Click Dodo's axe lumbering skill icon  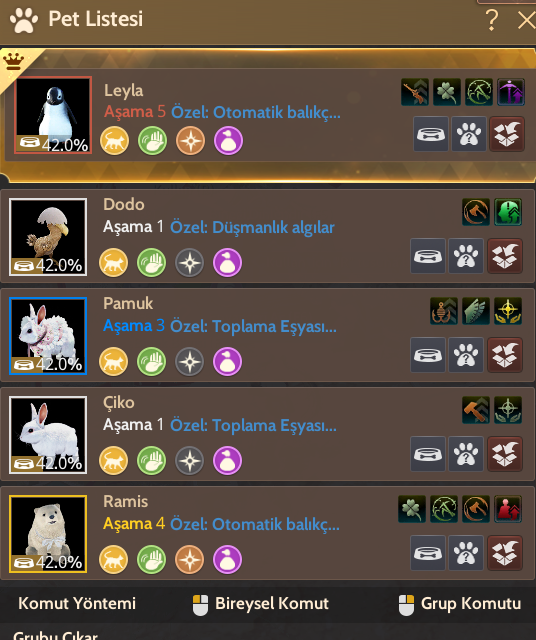(x=476, y=212)
